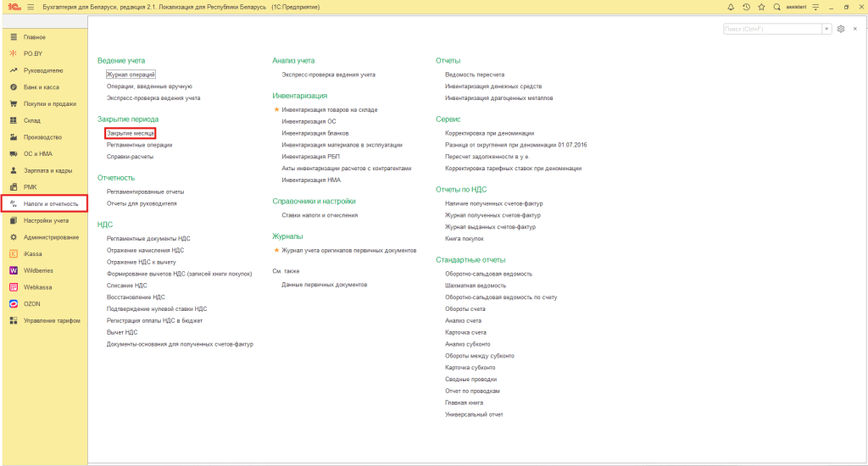Open the PO.BY section
This screenshot has height=466, width=868.
[33, 53]
